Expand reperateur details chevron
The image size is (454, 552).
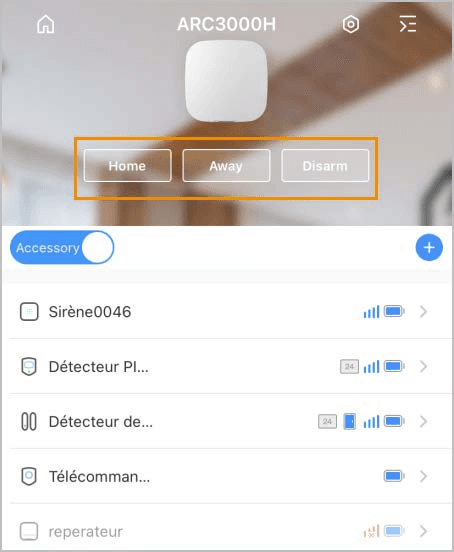point(424,531)
